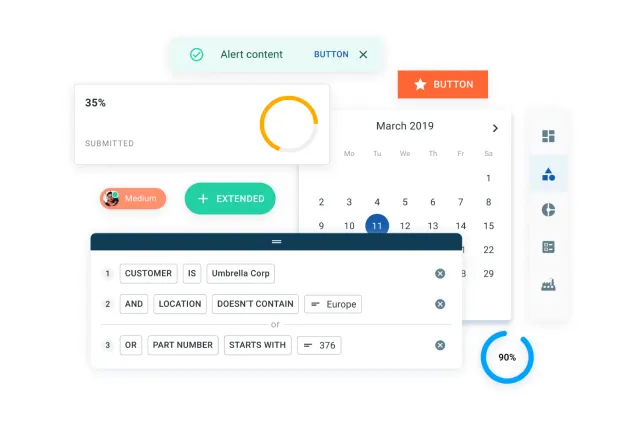Click the PART NUMBER field chip
Image resolution: width=640 pixels, height=427 pixels.
[183, 345]
